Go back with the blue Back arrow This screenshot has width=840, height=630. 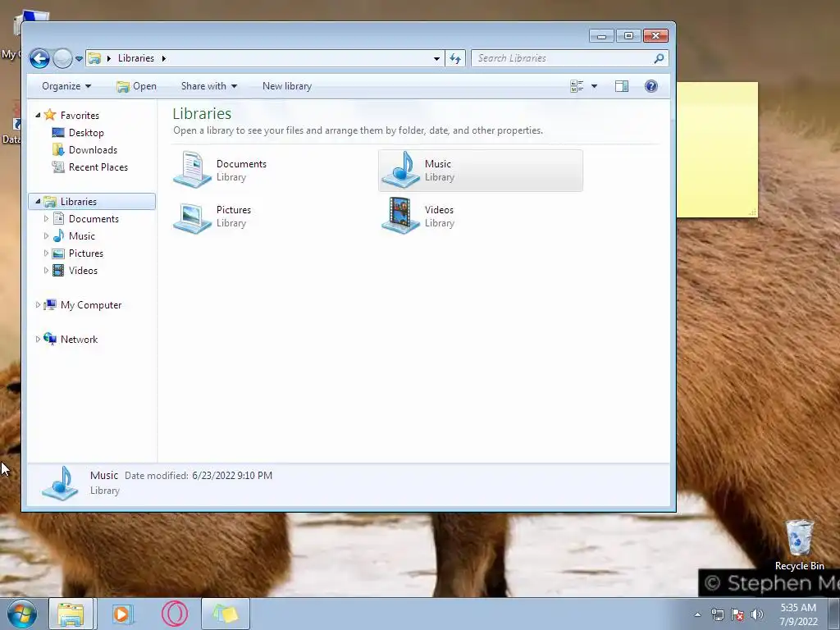click(x=39, y=58)
